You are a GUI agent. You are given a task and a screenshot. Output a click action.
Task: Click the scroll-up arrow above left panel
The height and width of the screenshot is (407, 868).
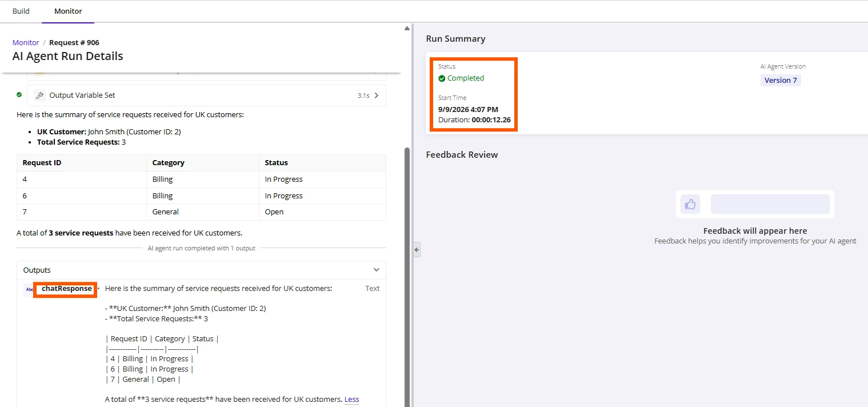(407, 28)
